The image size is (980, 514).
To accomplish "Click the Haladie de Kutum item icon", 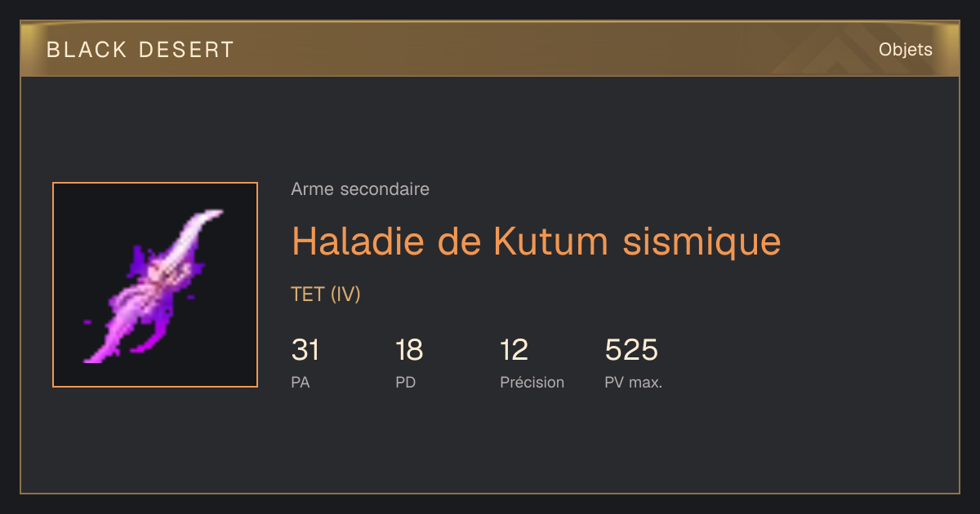I will (155, 285).
